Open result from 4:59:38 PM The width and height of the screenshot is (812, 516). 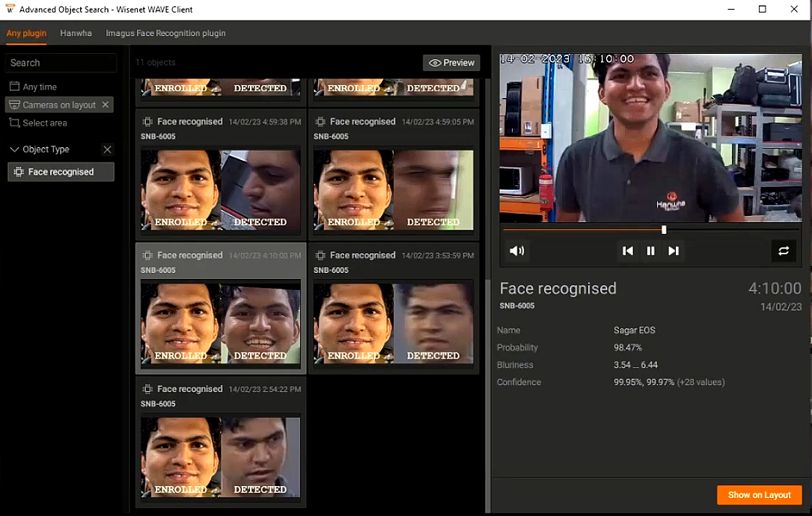[x=221, y=174]
